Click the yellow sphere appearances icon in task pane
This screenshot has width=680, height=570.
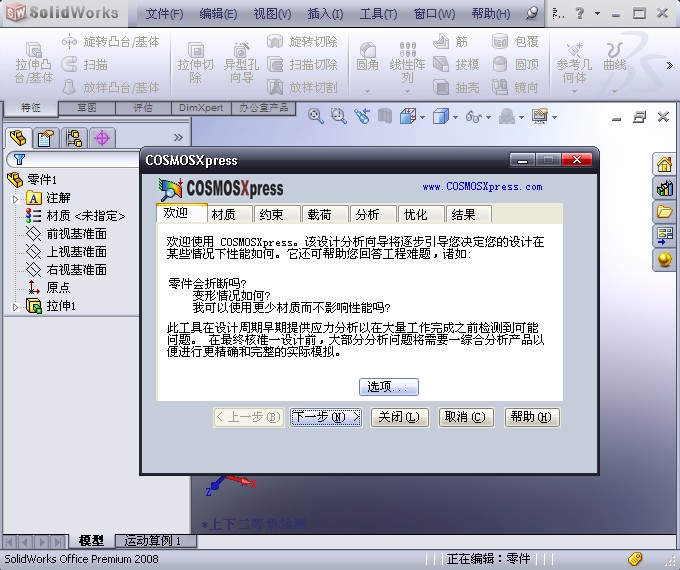pos(664,259)
